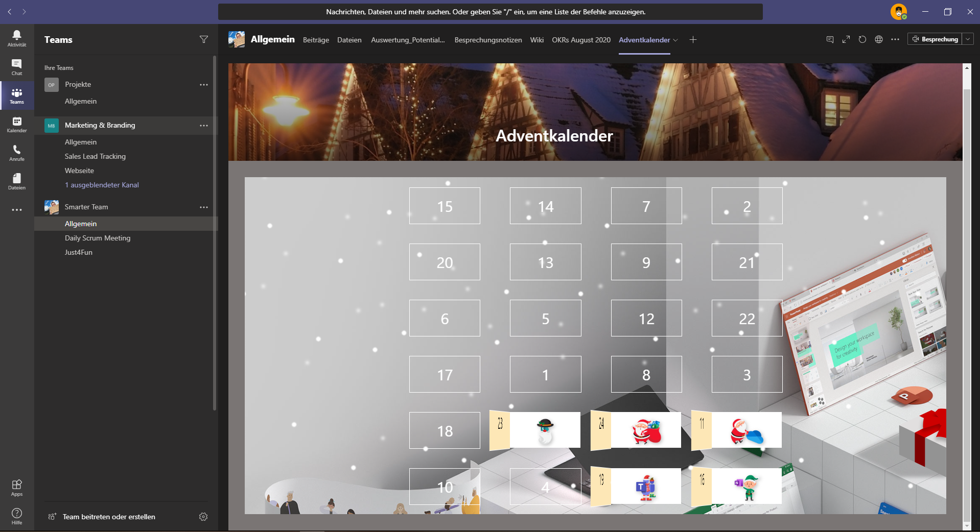
Task: Switch to the OKRs August 2020 tab
Action: click(x=581, y=40)
